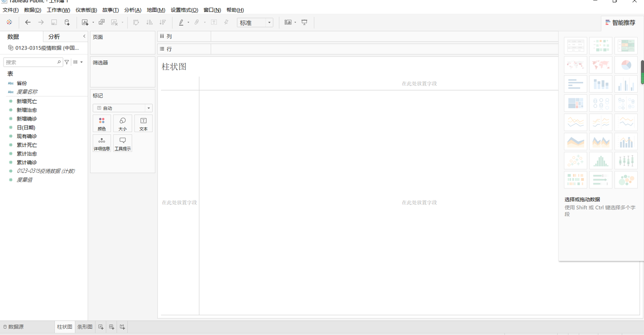Expand the new worksheet dropdown arrow
Screen dimensions: 644x335
[93, 22]
